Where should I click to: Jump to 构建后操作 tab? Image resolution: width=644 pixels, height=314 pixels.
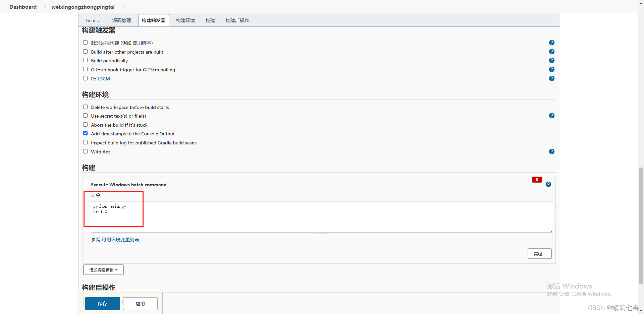(x=237, y=20)
